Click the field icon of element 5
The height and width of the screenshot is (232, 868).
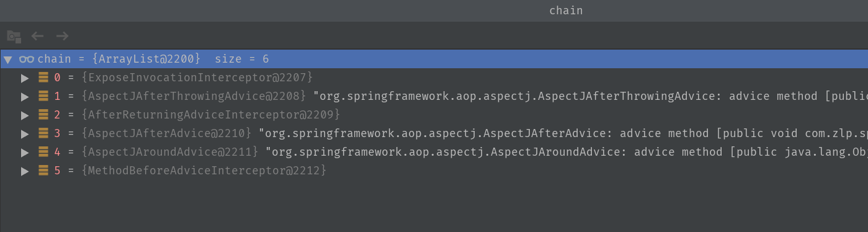point(43,170)
